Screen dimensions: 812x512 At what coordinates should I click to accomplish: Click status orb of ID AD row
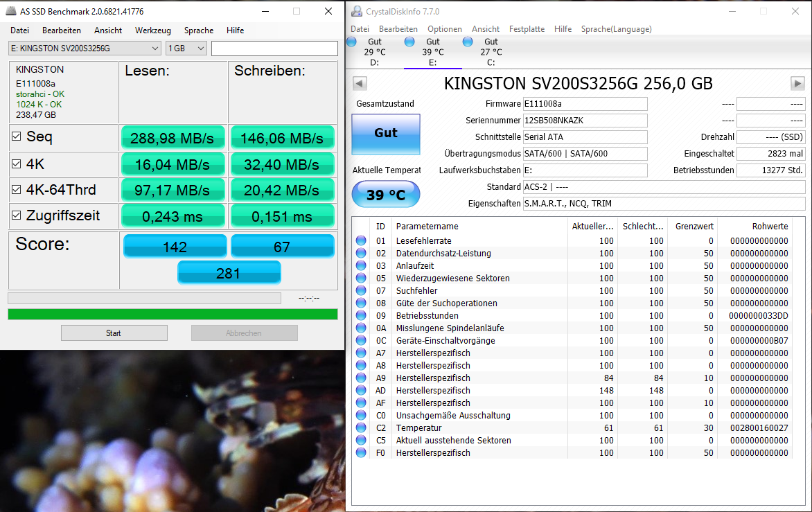pyautogui.click(x=361, y=390)
